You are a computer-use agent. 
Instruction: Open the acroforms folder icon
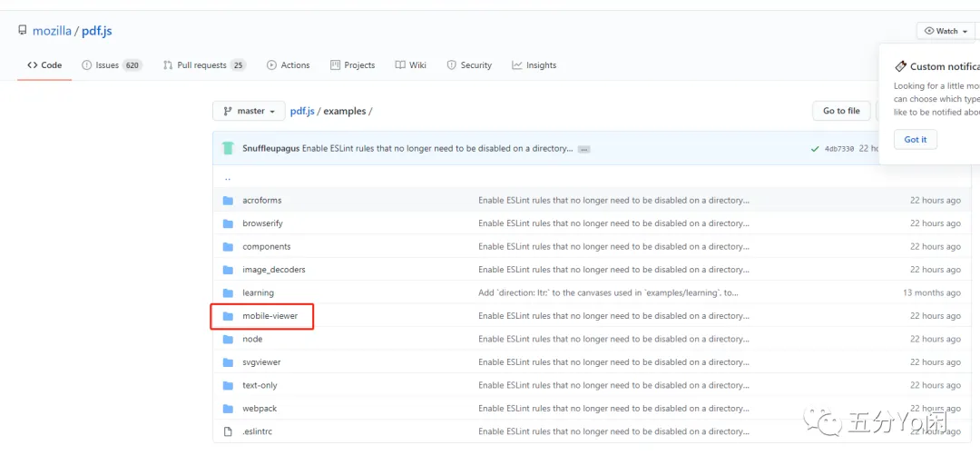(x=228, y=201)
